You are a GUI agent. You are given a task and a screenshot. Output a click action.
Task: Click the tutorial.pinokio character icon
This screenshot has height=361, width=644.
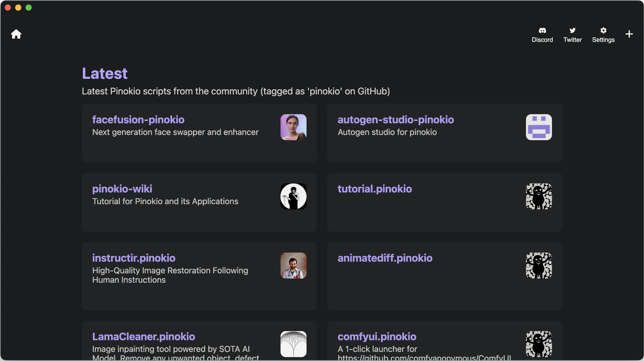point(539,196)
